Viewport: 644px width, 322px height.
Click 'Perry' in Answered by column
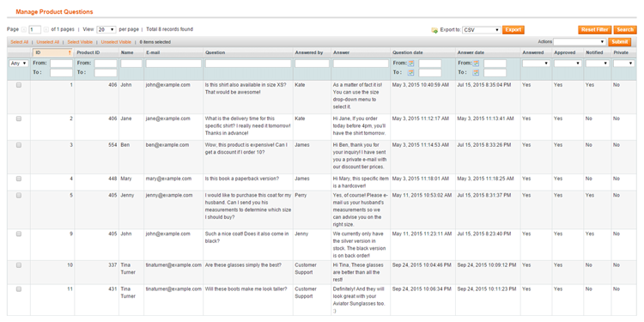tap(301, 196)
